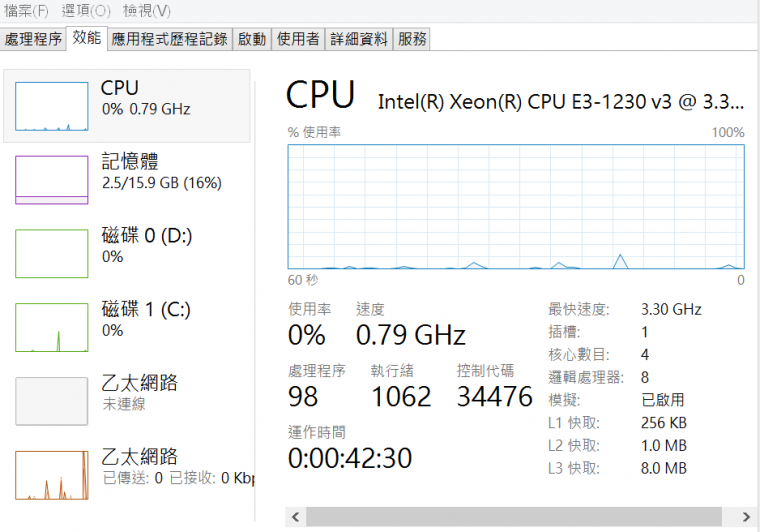
Task: Switch to the 啟動 tab
Action: point(252,39)
